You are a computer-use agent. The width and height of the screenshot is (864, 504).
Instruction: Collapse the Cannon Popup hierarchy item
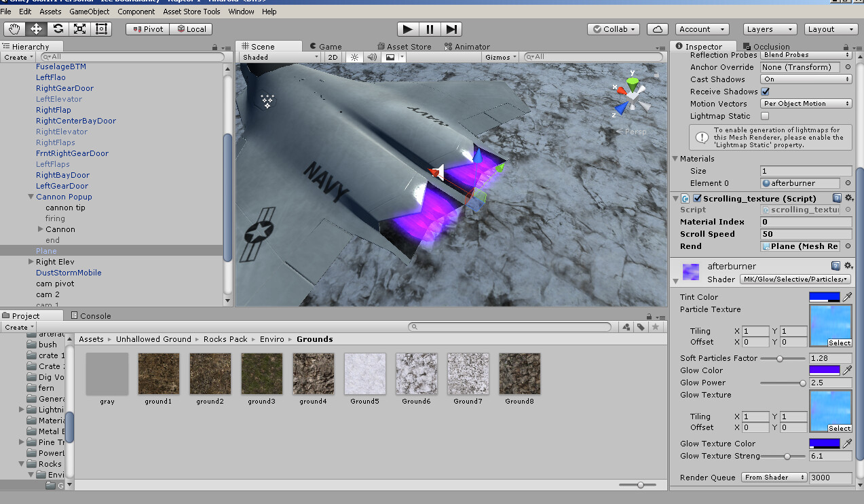coord(31,197)
